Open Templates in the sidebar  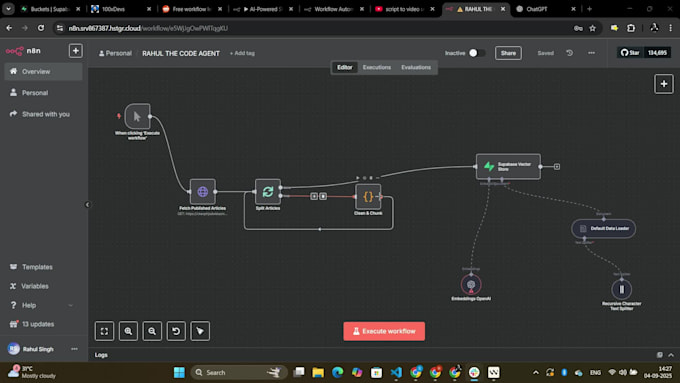(x=43, y=267)
